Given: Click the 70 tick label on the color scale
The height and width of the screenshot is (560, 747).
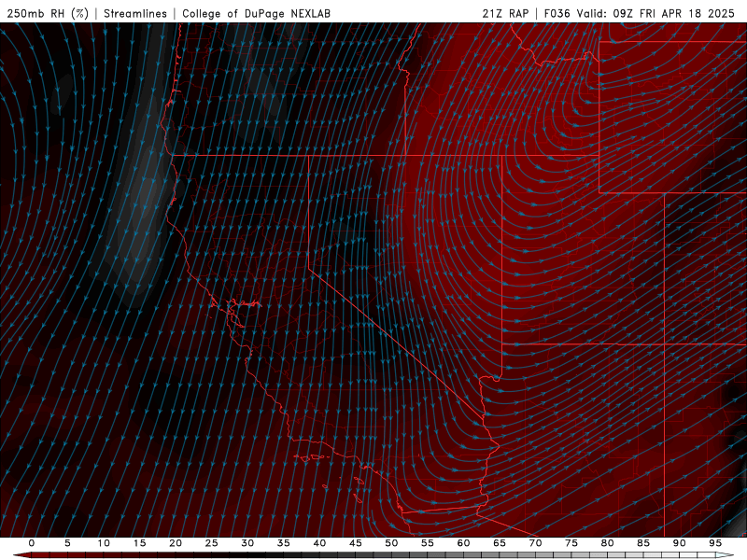Looking at the screenshot, I should 535,543.
